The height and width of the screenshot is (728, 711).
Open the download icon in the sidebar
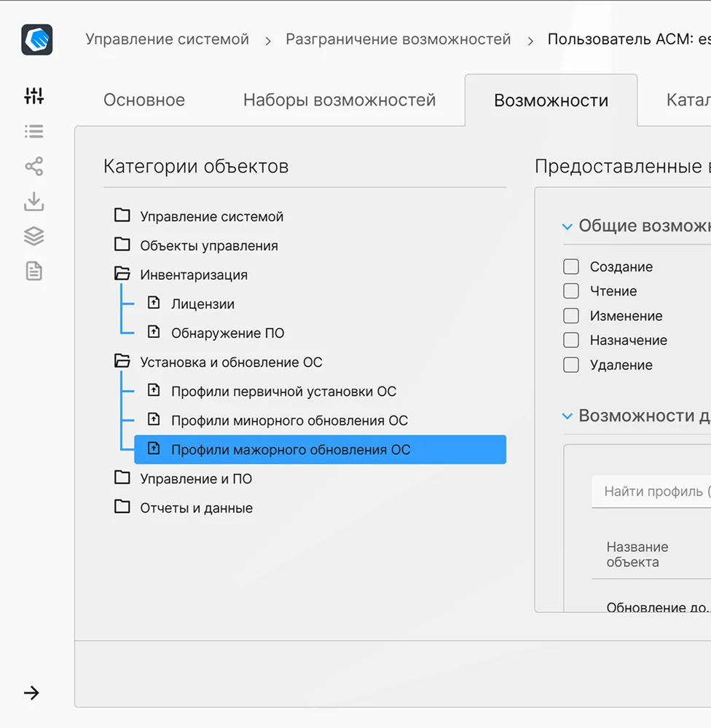pyautogui.click(x=34, y=202)
